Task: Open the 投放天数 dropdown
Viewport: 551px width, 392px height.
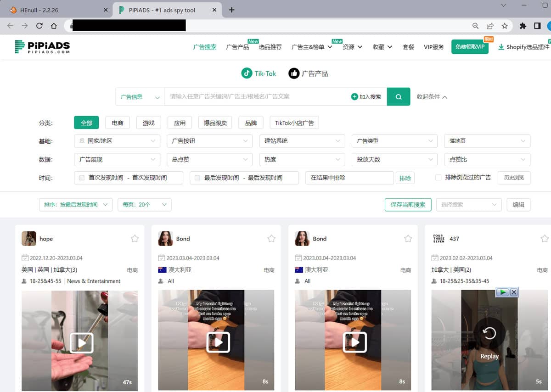Action: coord(394,159)
